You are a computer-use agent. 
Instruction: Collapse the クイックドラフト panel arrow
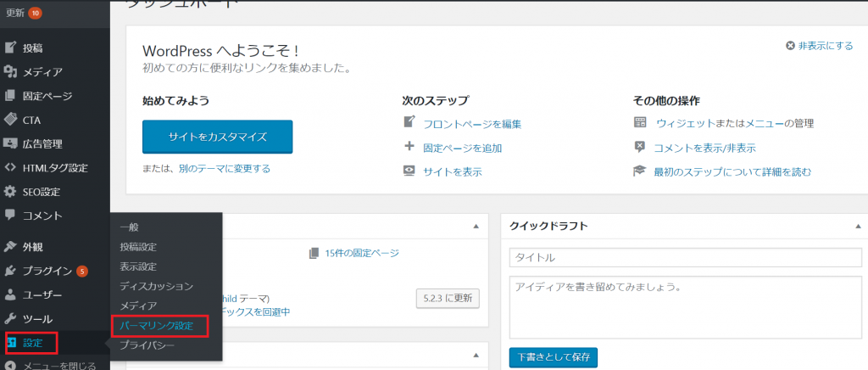pyautogui.click(x=858, y=227)
